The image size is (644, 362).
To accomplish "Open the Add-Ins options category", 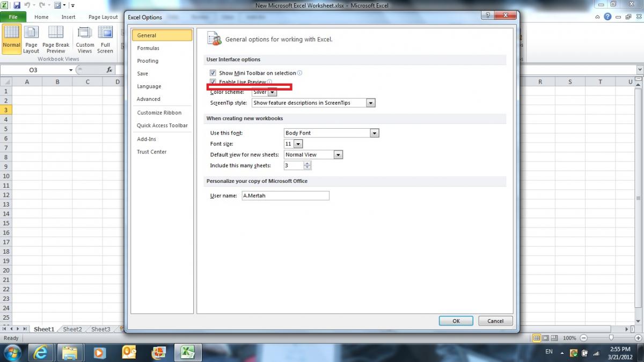I will click(x=162, y=139).
